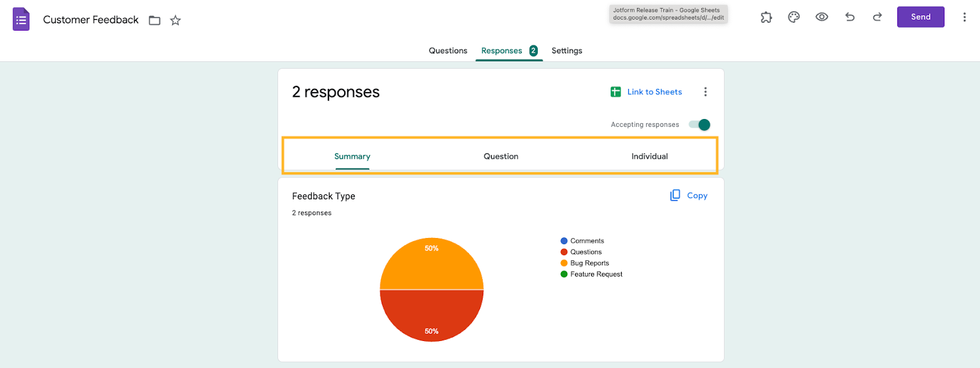
Task: Preview the form with the eye icon
Action: (822, 17)
